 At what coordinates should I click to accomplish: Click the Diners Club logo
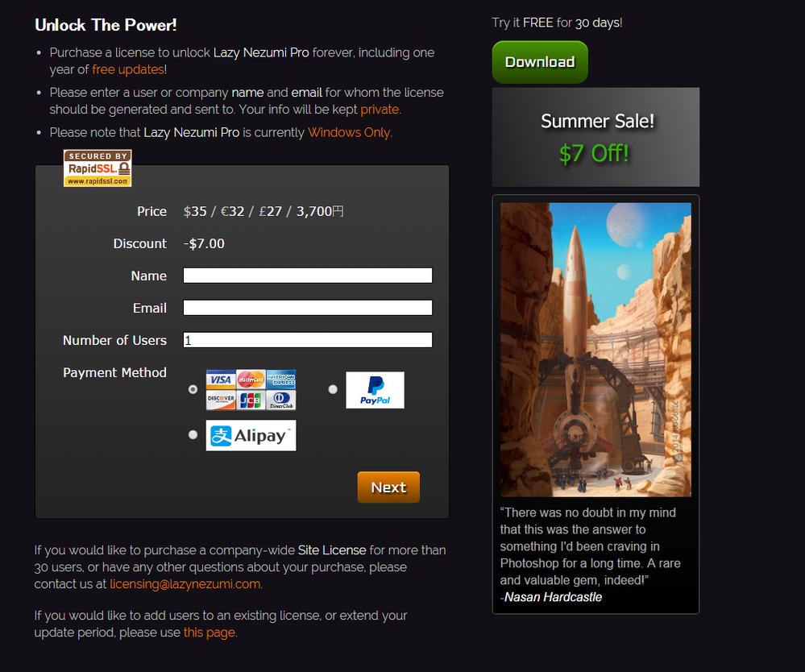click(281, 400)
